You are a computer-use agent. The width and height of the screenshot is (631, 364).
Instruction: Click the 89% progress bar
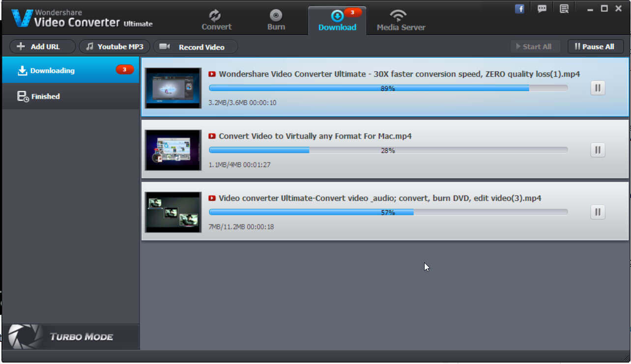[x=388, y=88]
